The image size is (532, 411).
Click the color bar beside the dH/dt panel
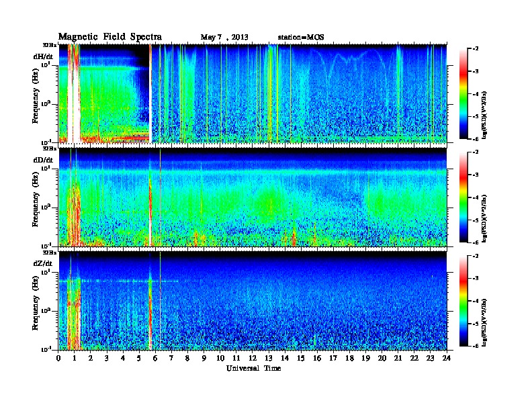(463, 93)
